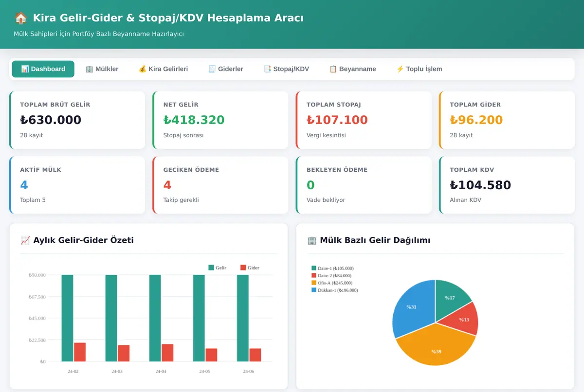Click the clipboard icon on Beyanname tab
The width and height of the screenshot is (584, 392).
(x=333, y=69)
